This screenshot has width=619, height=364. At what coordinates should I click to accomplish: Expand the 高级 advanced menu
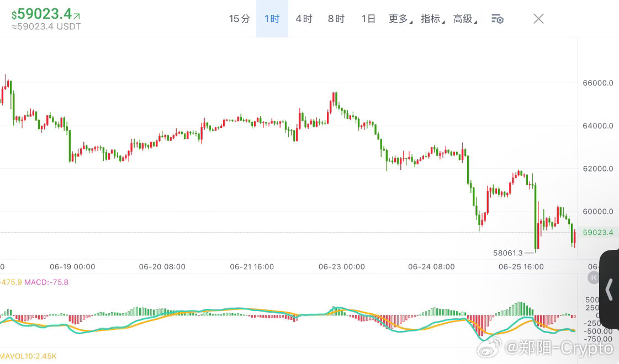(465, 19)
